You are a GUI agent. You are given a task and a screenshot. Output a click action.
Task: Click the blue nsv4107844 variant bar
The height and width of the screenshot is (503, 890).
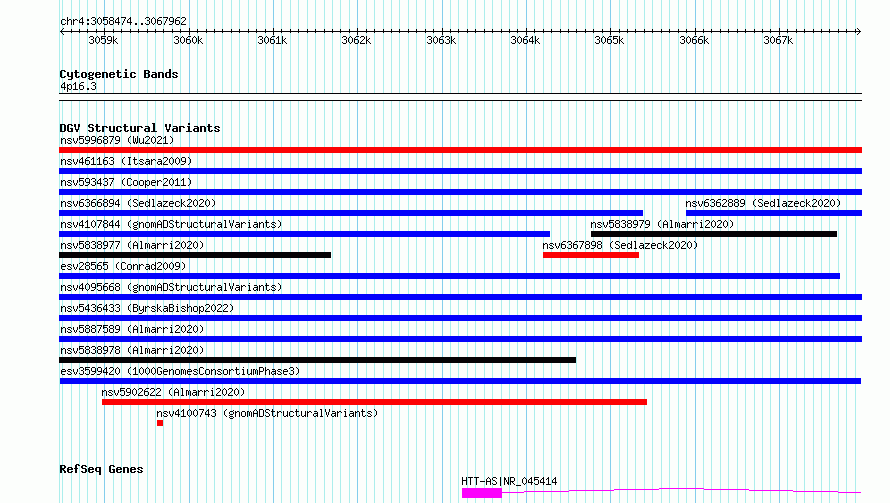click(304, 234)
